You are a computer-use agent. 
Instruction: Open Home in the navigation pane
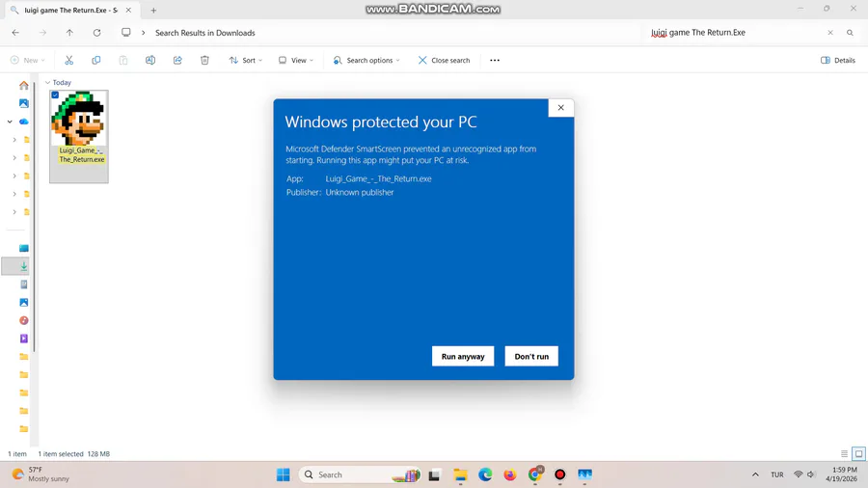click(24, 85)
